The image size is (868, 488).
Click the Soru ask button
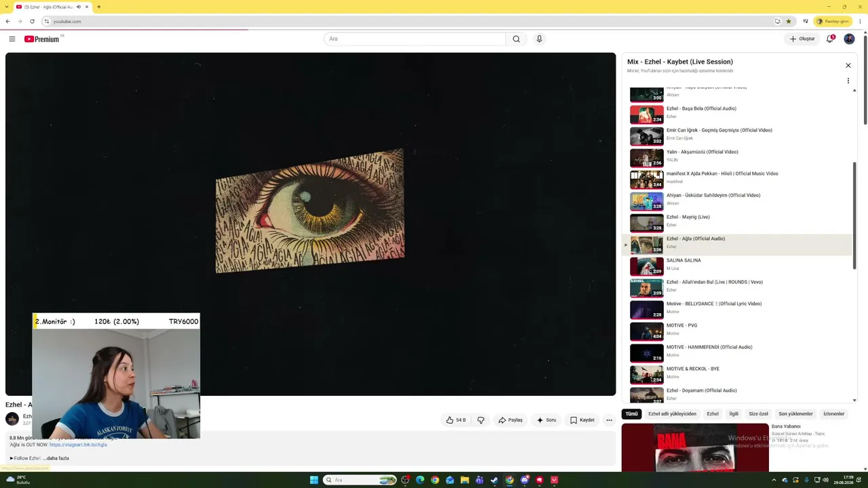(547, 420)
